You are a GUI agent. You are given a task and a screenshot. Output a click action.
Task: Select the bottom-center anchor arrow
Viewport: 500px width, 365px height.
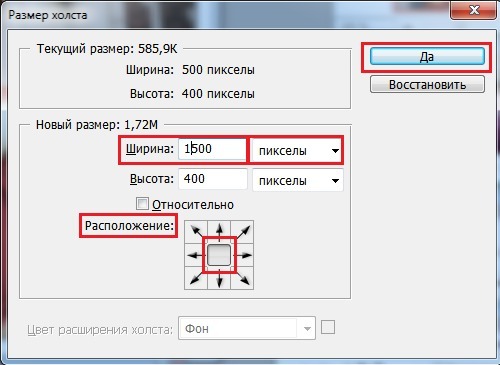point(219,278)
